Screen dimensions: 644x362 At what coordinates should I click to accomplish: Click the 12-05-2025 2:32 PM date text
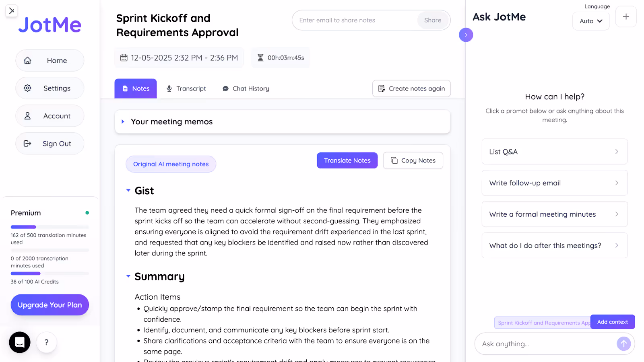pyautogui.click(x=184, y=58)
